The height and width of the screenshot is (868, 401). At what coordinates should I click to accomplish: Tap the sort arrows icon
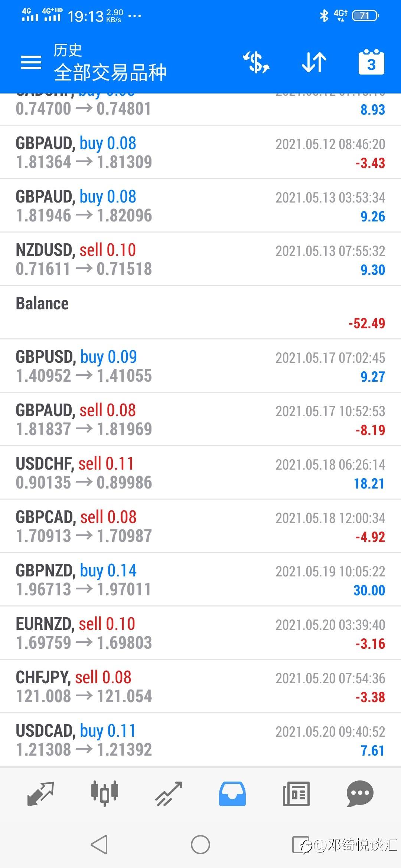pyautogui.click(x=314, y=62)
